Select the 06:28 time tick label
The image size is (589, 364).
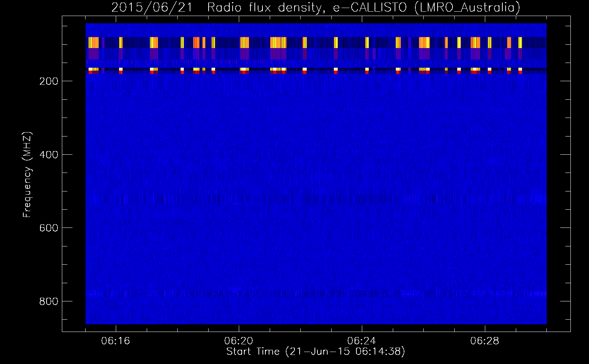485,341
